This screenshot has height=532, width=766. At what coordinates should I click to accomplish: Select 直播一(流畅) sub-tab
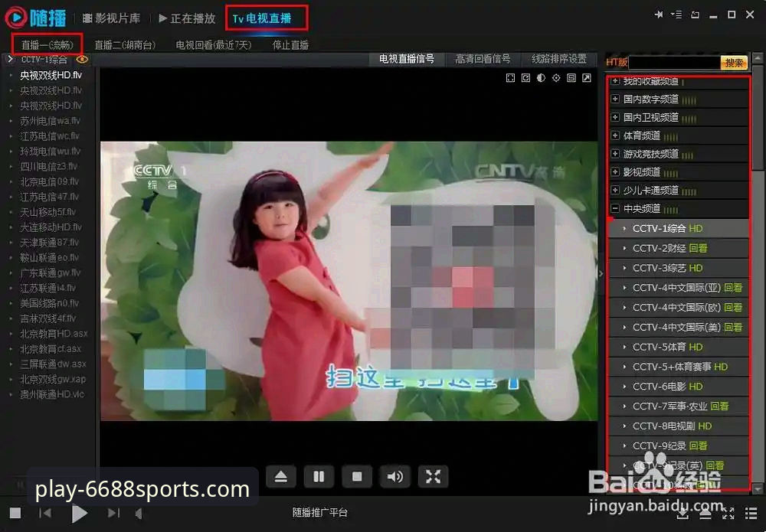(47, 45)
